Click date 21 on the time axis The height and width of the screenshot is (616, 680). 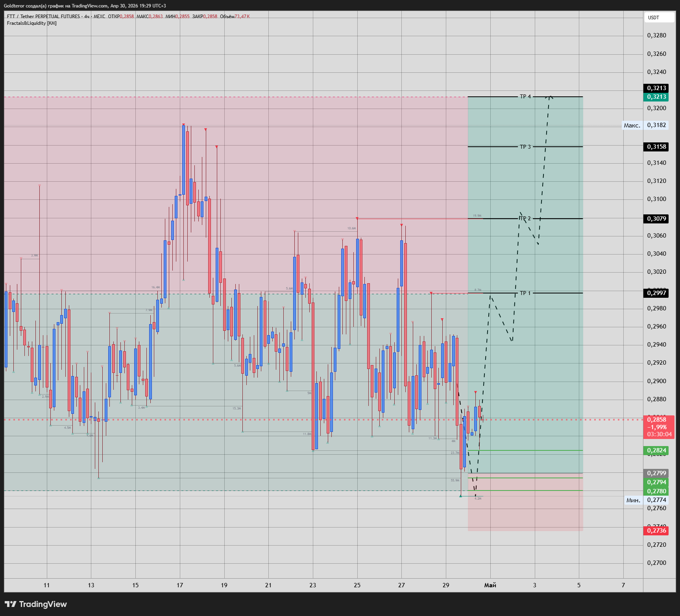click(x=268, y=585)
